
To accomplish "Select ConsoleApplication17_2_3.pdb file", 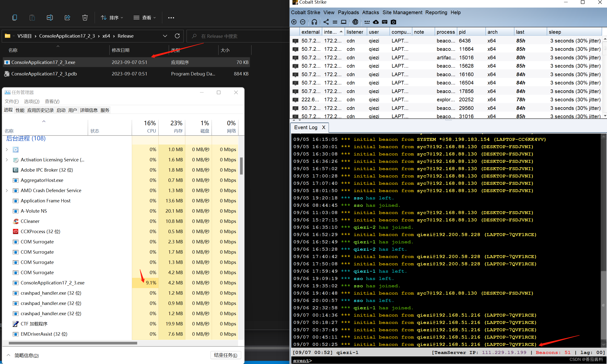I will coord(126,74).
